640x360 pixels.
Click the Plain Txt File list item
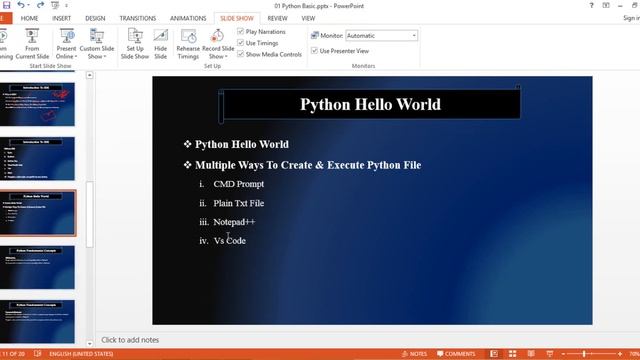pyautogui.click(x=238, y=203)
